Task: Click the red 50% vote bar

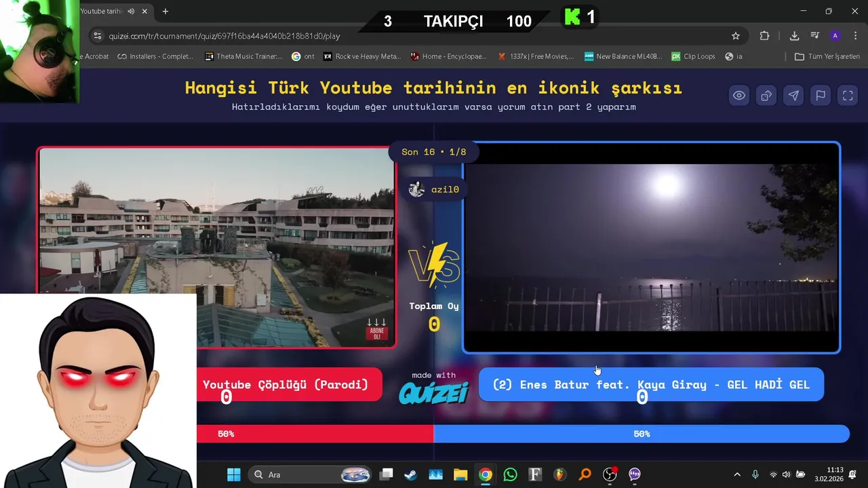Action: click(x=315, y=434)
